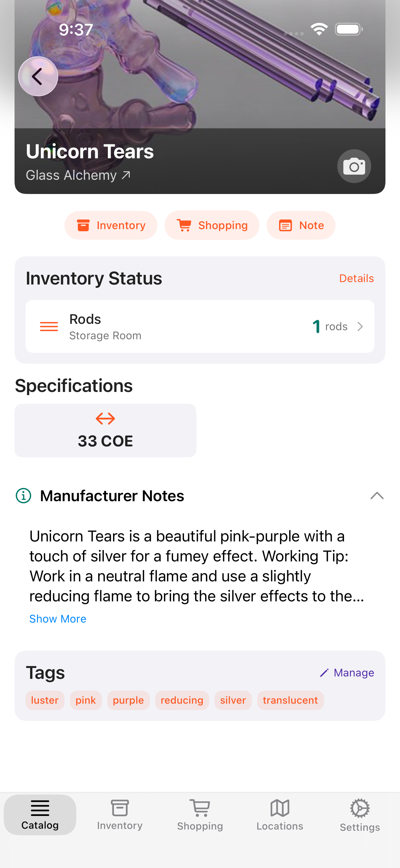
Task: Collapse the Manufacturer Notes section
Action: click(377, 495)
